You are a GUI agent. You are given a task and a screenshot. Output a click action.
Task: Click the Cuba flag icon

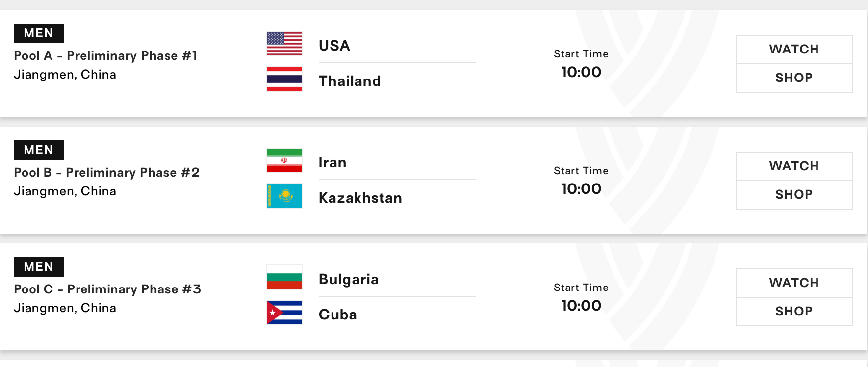(x=284, y=313)
